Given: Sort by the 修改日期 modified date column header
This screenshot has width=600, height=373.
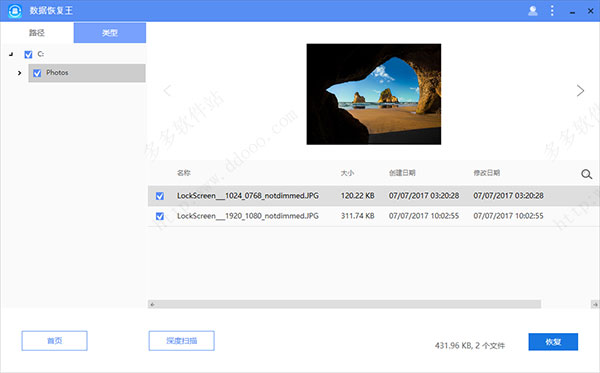Looking at the screenshot, I should (x=487, y=173).
